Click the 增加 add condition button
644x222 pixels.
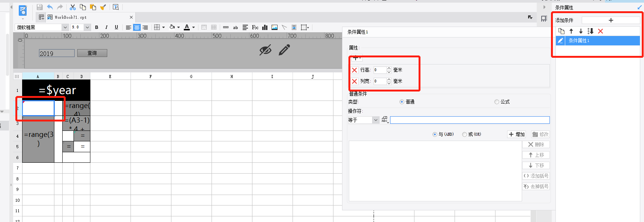click(x=517, y=134)
